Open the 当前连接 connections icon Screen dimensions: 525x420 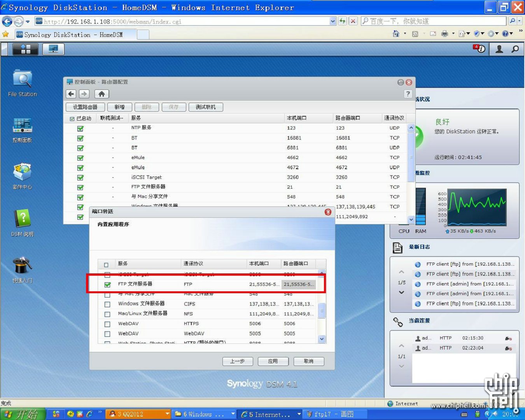pyautogui.click(x=397, y=322)
